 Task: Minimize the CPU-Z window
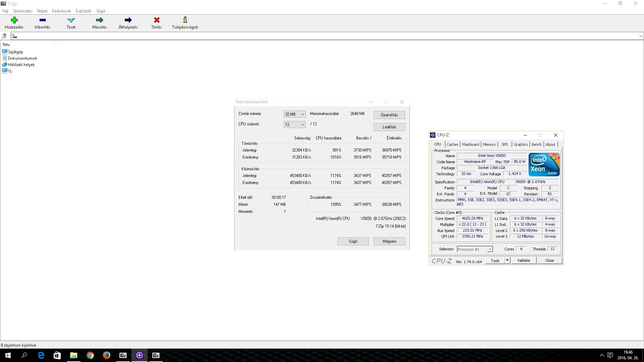[525, 135]
